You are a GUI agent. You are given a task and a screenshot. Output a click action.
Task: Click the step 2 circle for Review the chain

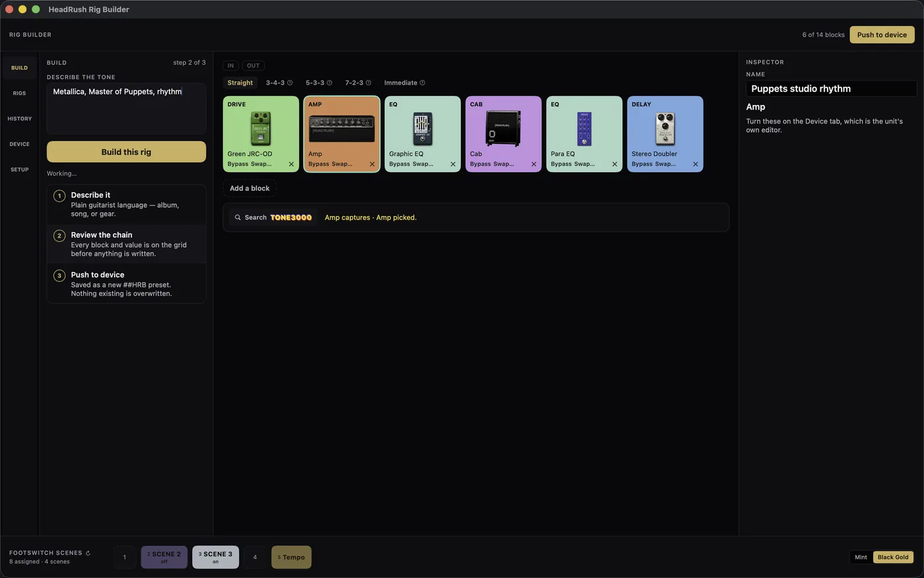point(59,236)
